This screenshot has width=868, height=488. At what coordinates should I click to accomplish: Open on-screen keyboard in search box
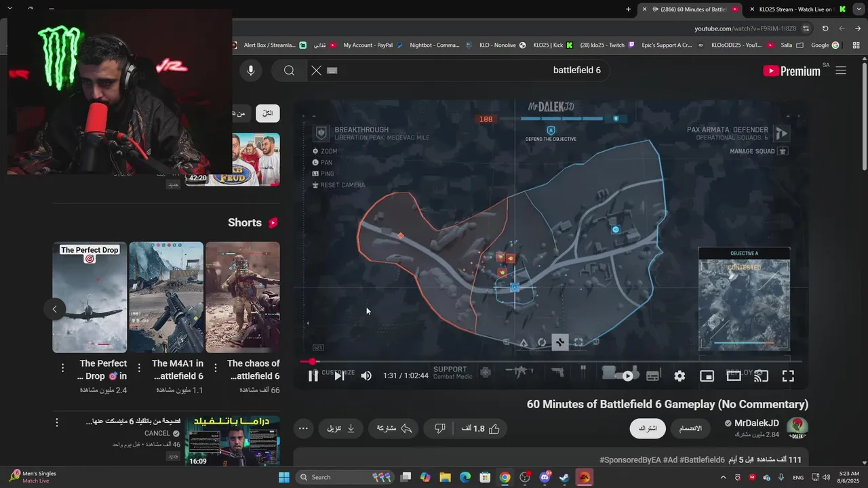pos(332,70)
